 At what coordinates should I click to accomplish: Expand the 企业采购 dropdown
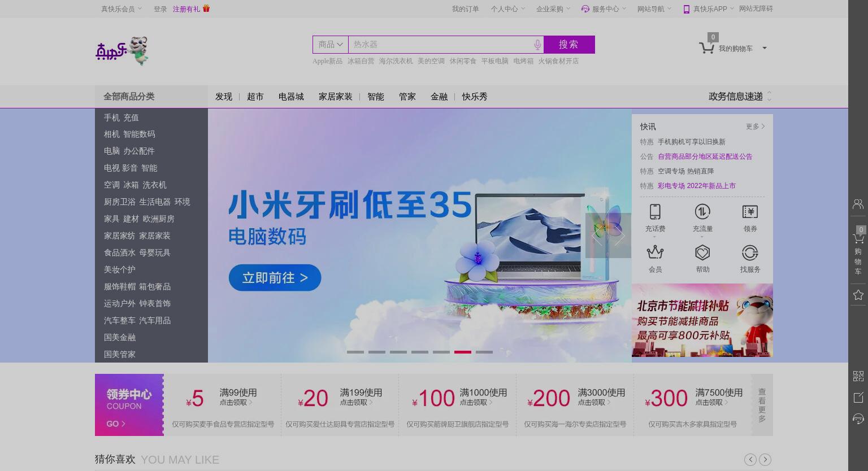pyautogui.click(x=568, y=8)
